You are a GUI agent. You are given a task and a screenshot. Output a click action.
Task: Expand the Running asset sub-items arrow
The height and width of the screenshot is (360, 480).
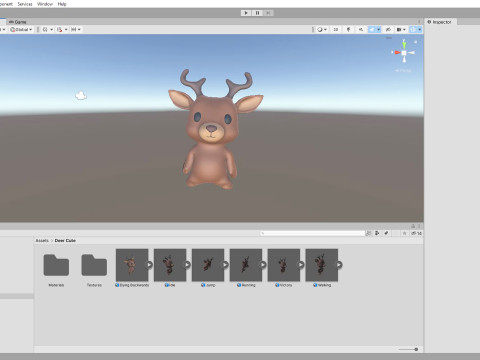point(263,265)
